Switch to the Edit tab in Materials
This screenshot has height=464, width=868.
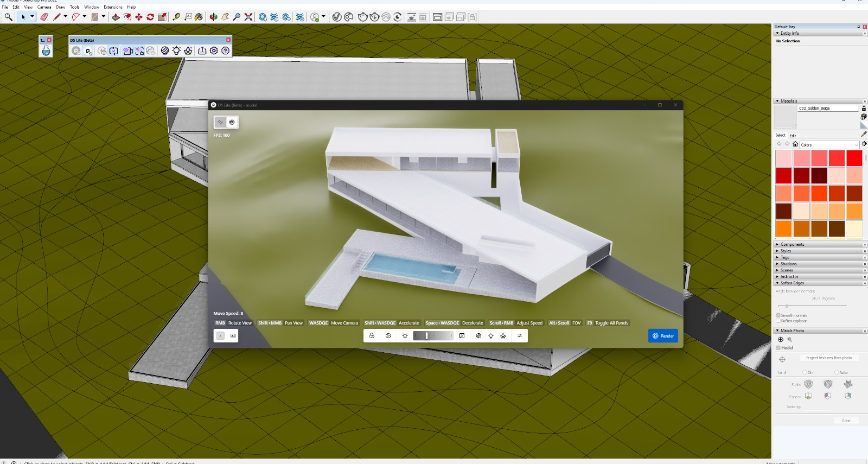793,136
